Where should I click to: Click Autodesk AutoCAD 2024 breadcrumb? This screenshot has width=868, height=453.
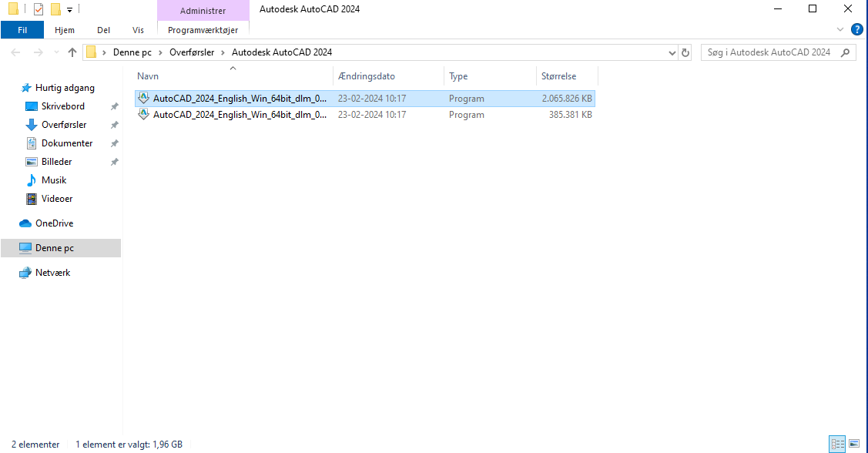(282, 52)
